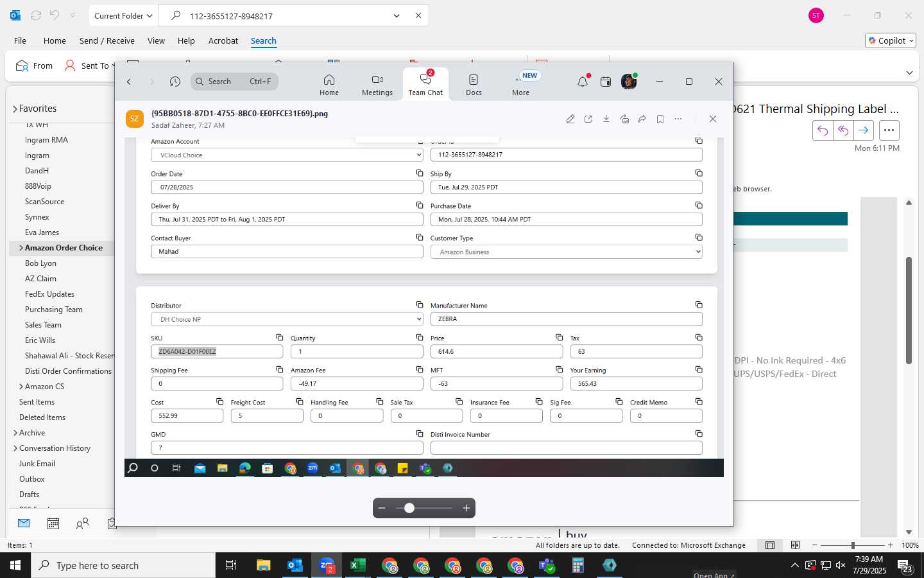Expand Outlook search box options arrow
Image resolution: width=924 pixels, height=578 pixels.
click(397, 15)
